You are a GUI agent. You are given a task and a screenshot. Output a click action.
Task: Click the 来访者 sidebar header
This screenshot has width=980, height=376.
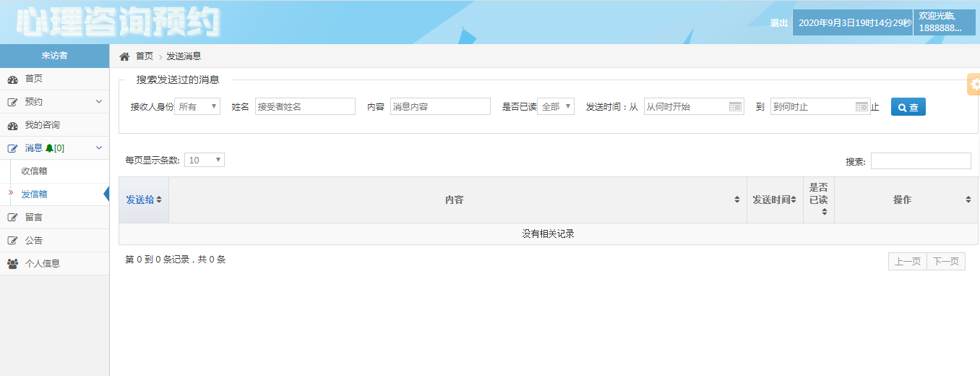54,56
